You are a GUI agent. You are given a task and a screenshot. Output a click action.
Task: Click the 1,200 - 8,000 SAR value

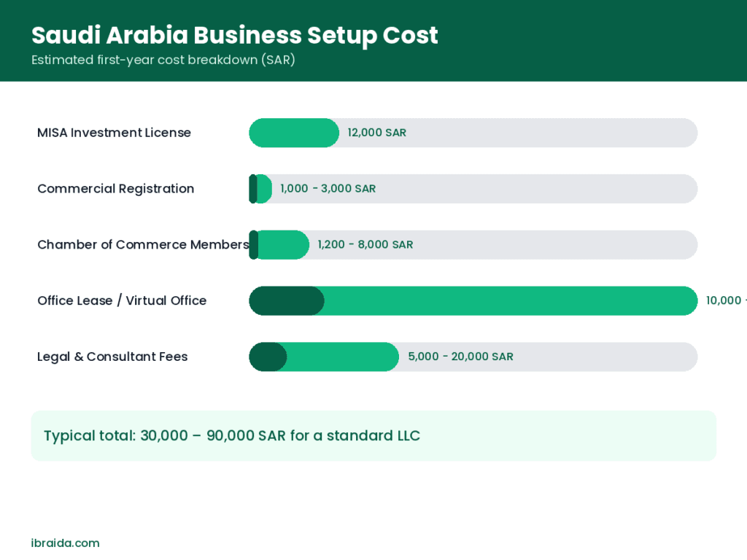[365, 245]
